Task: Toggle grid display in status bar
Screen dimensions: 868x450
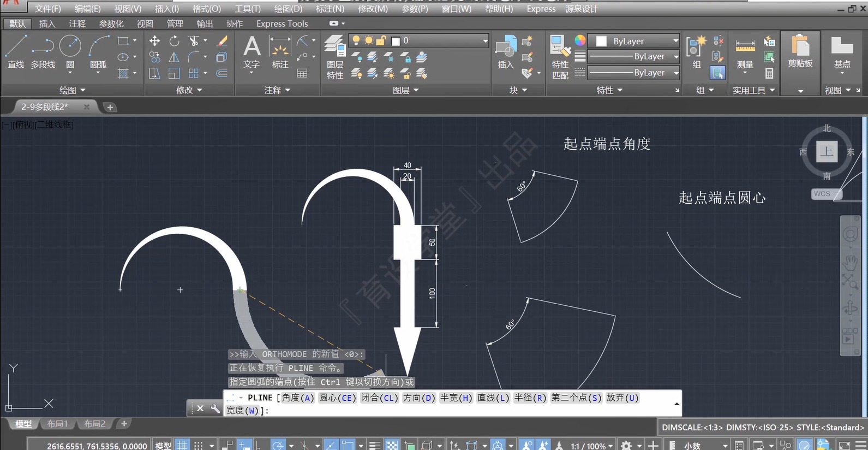Action: coord(182,446)
